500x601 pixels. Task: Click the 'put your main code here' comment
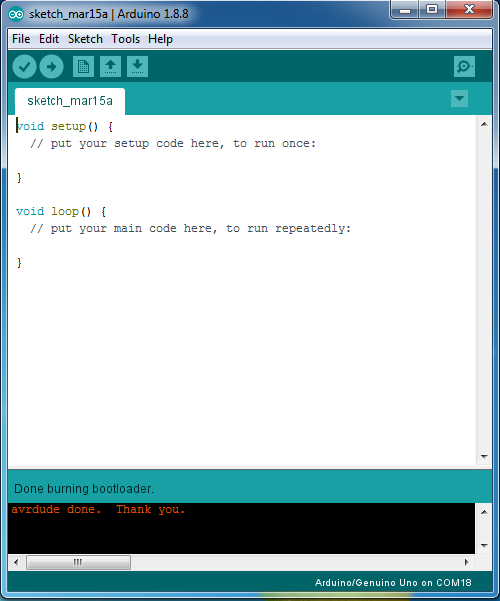(x=190, y=229)
